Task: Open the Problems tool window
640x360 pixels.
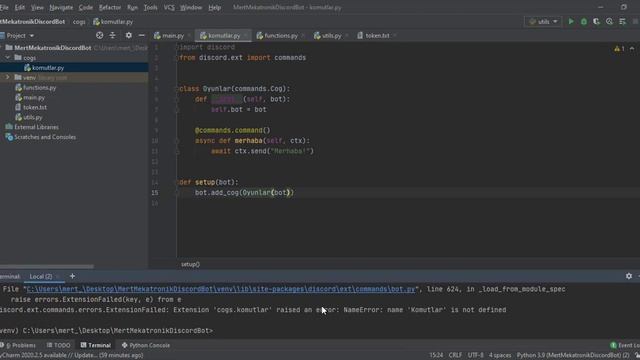Action: point(18,345)
